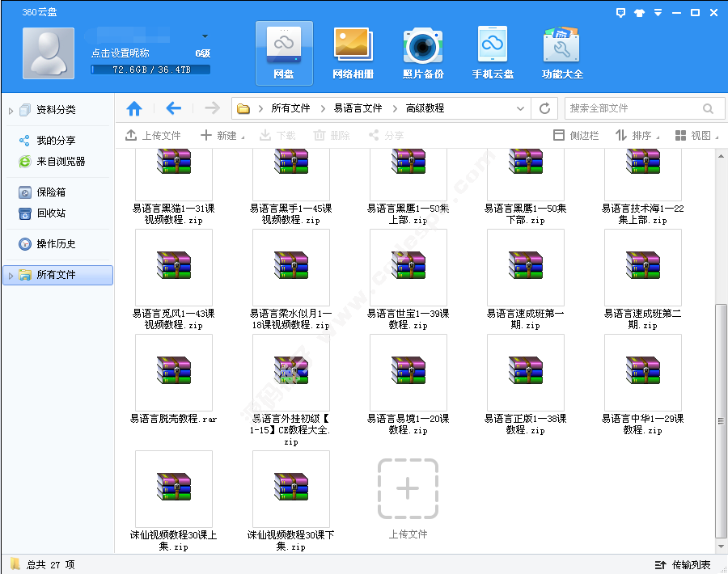Viewport: 728px width, 574px height.
Task: Select 易语言技术海1—22集上部.zip
Action: pos(642,187)
